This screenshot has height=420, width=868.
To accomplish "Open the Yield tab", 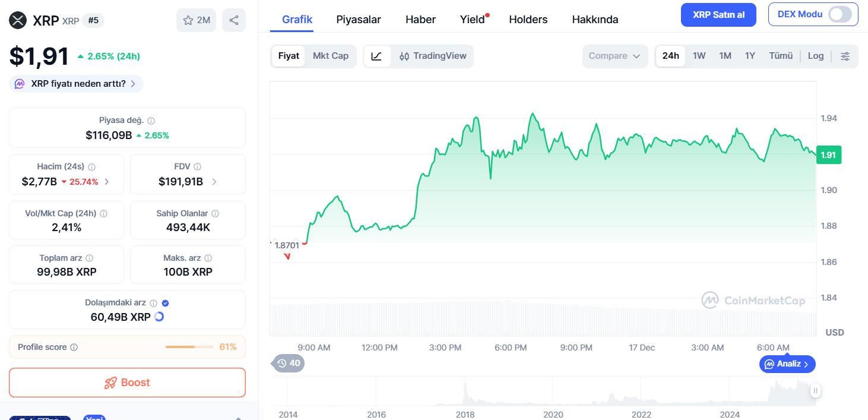I will click(473, 19).
